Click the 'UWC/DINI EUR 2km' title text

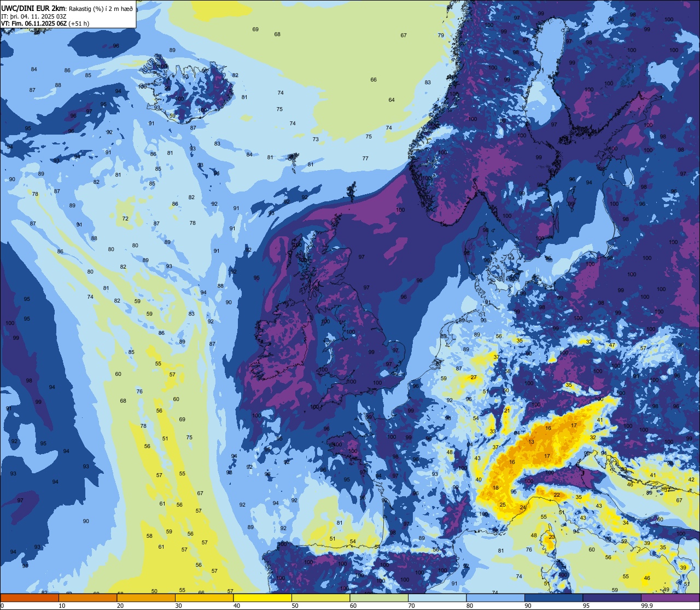click(x=33, y=8)
